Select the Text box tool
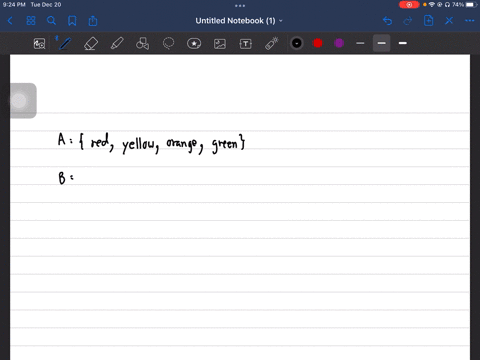This screenshot has width=480, height=360. click(246, 44)
